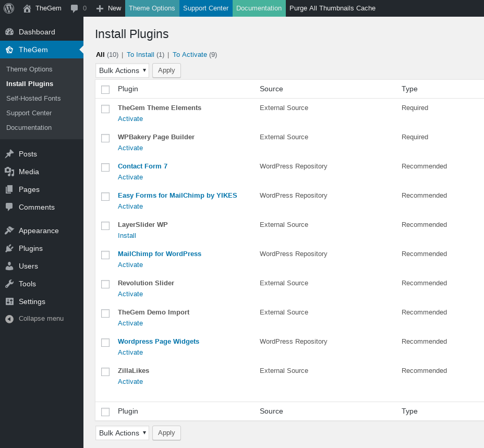The height and width of the screenshot is (448, 484).
Task: Click the Collapse menu arrow icon
Action: click(x=9, y=319)
